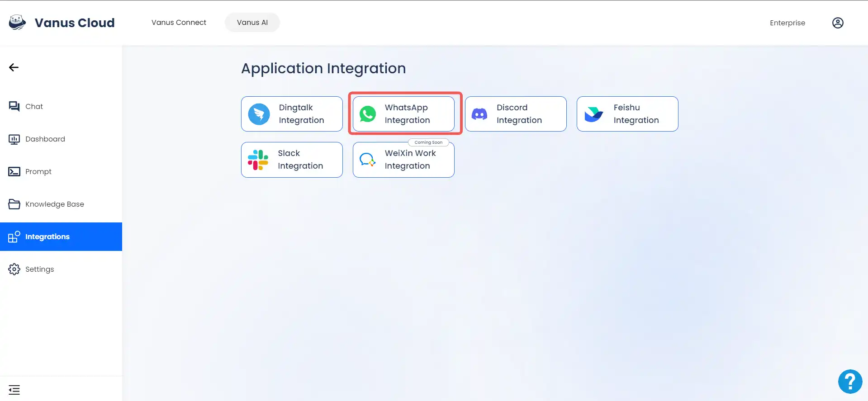The image size is (868, 401).
Task: Open the WeiXin Work Integration card
Action: click(403, 160)
